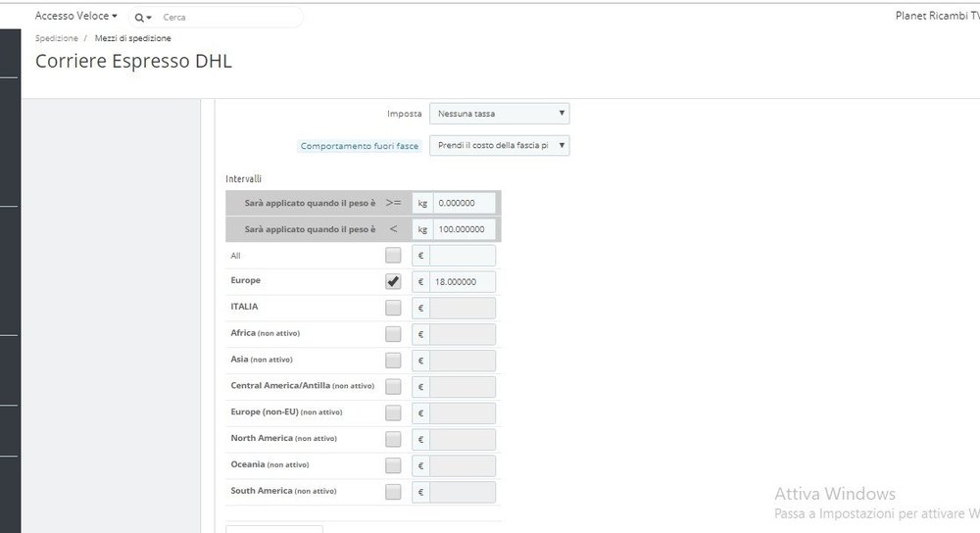Tick the All zones checkbox
The height and width of the screenshot is (533, 980).
(x=393, y=256)
